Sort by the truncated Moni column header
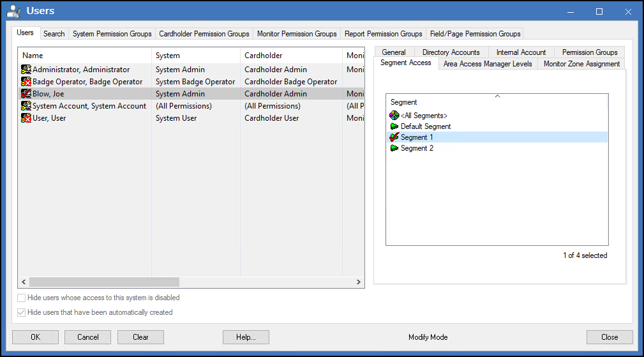This screenshot has width=644, height=357. click(x=354, y=56)
